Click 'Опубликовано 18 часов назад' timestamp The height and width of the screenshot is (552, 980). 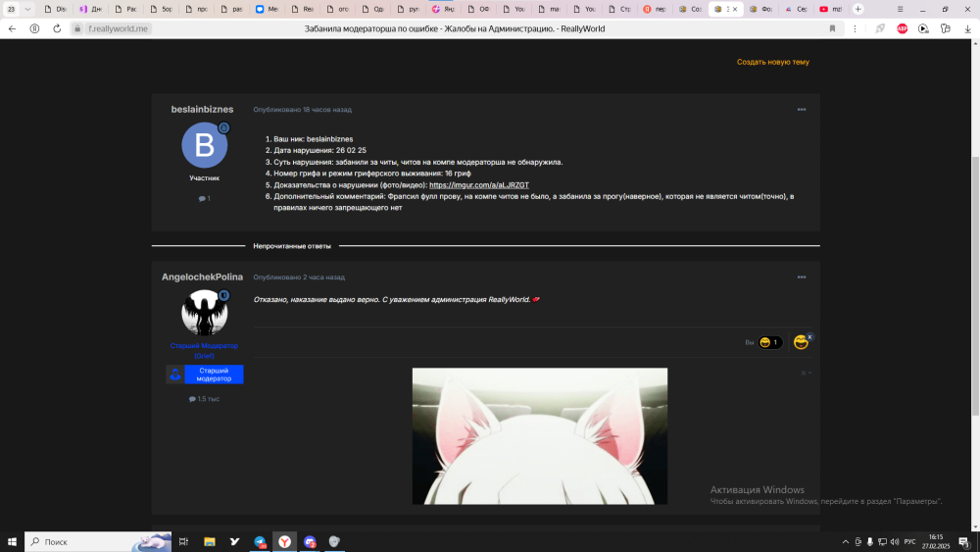303,110
